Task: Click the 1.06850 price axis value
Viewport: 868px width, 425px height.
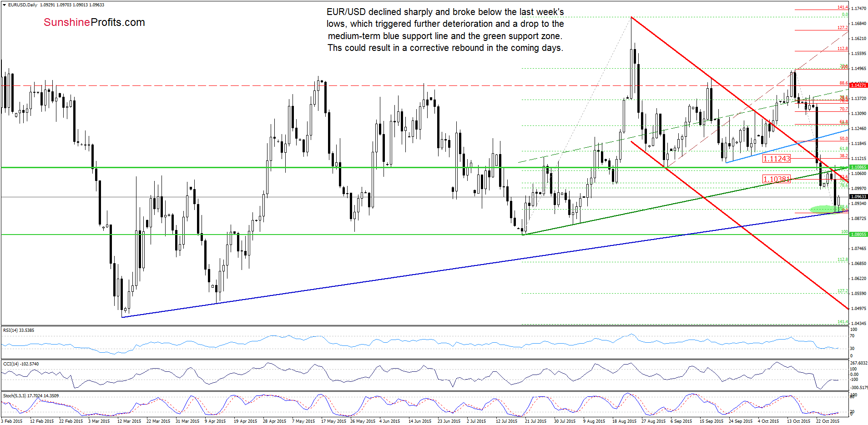Action: [x=859, y=264]
